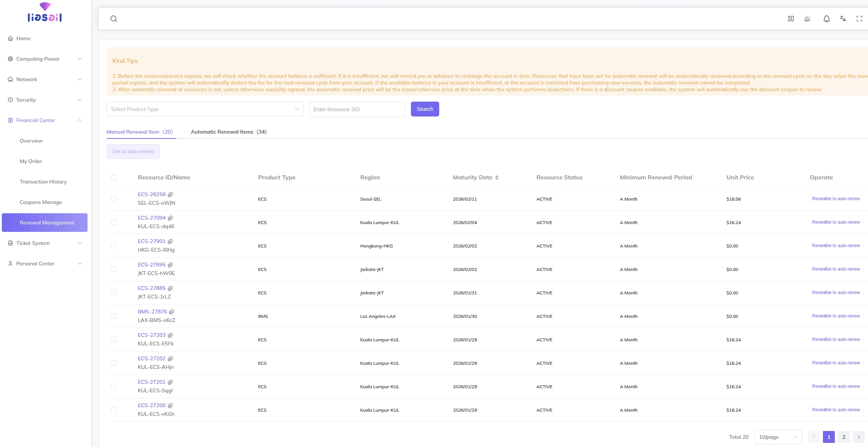Image resolution: width=868 pixels, height=447 pixels.
Task: Type in the Enter Resource SID field
Action: 357,109
